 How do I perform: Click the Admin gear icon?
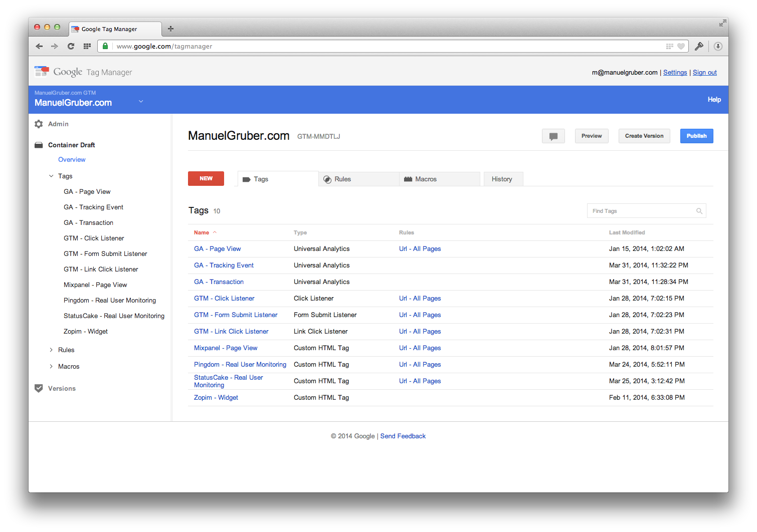pos(39,124)
